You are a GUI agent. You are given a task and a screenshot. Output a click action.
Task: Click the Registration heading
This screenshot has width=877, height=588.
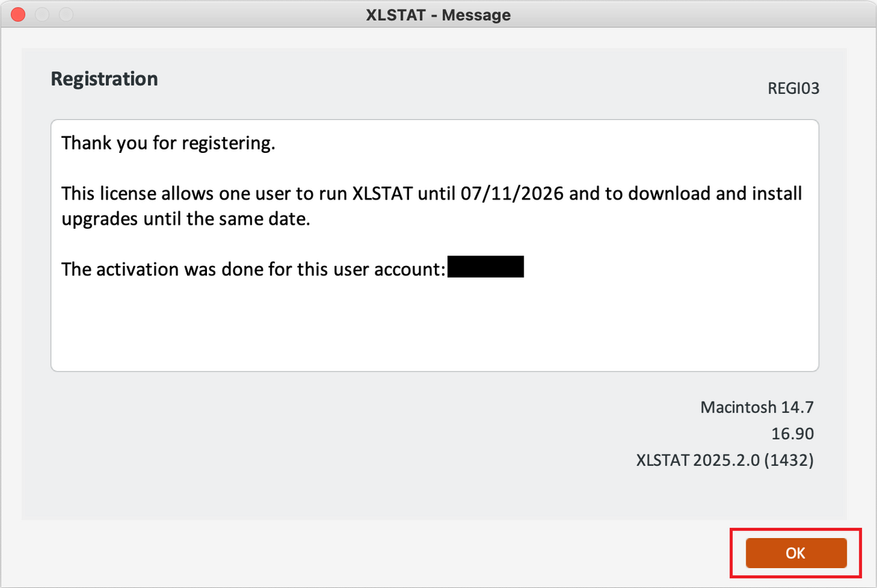tap(104, 79)
